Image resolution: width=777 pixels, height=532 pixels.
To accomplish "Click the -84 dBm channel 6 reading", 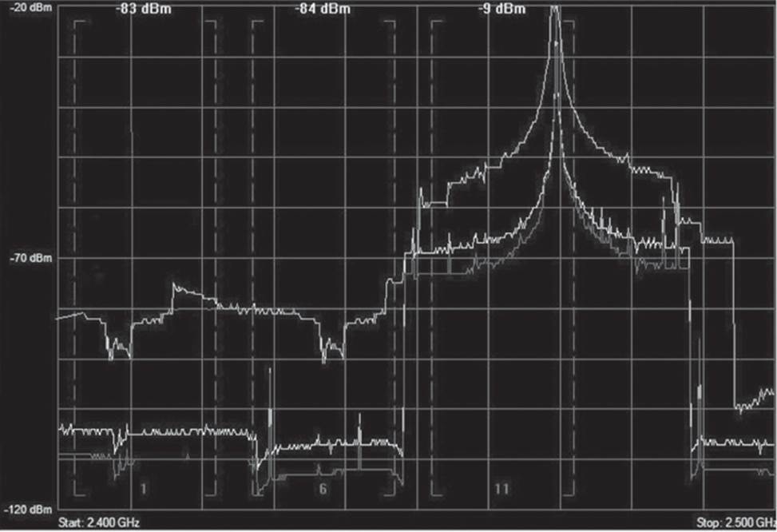I will (323, 9).
